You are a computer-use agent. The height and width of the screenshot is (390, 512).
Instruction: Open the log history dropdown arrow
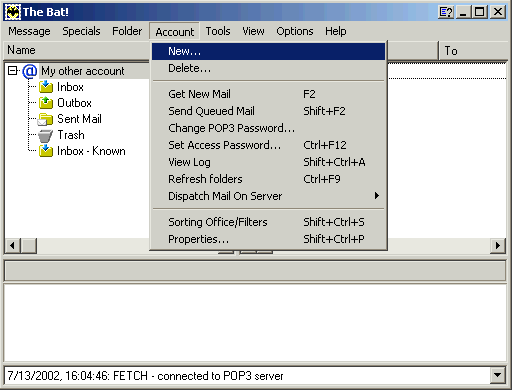coord(498,375)
